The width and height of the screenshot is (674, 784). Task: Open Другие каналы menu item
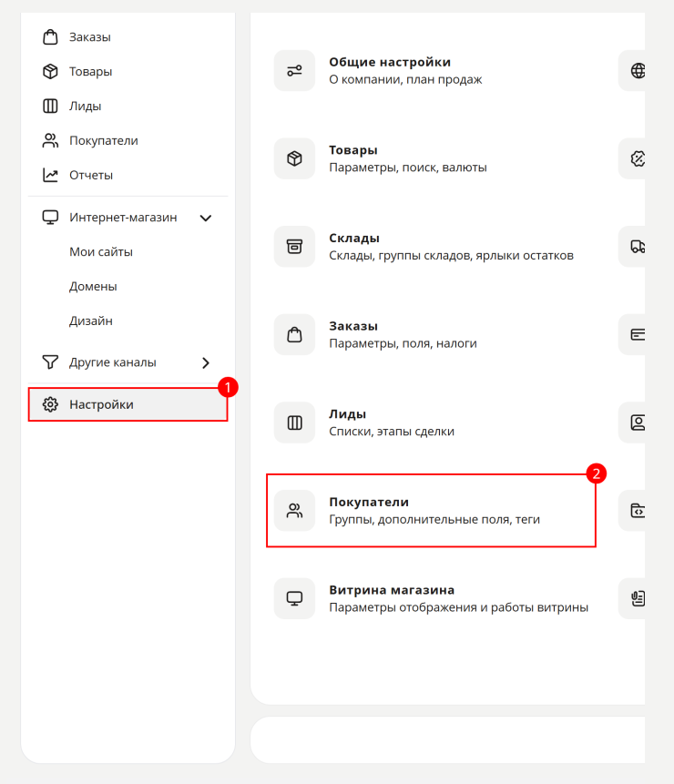tap(113, 362)
